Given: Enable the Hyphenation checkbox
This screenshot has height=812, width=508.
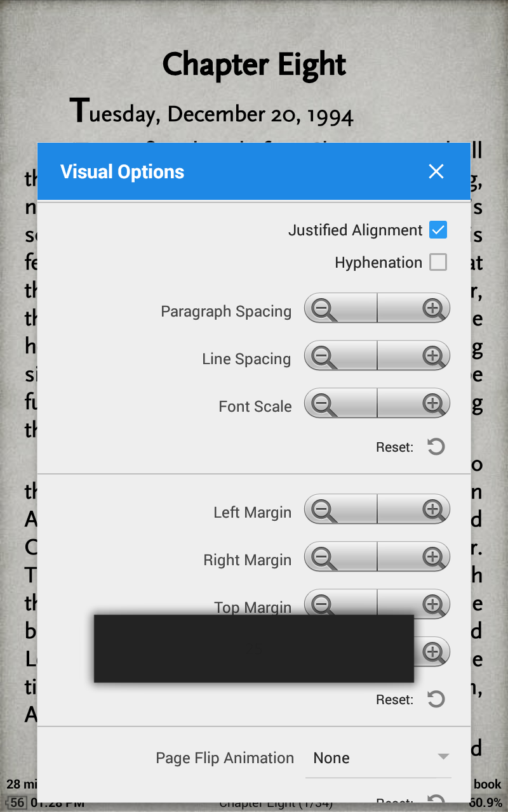Looking at the screenshot, I should point(438,262).
